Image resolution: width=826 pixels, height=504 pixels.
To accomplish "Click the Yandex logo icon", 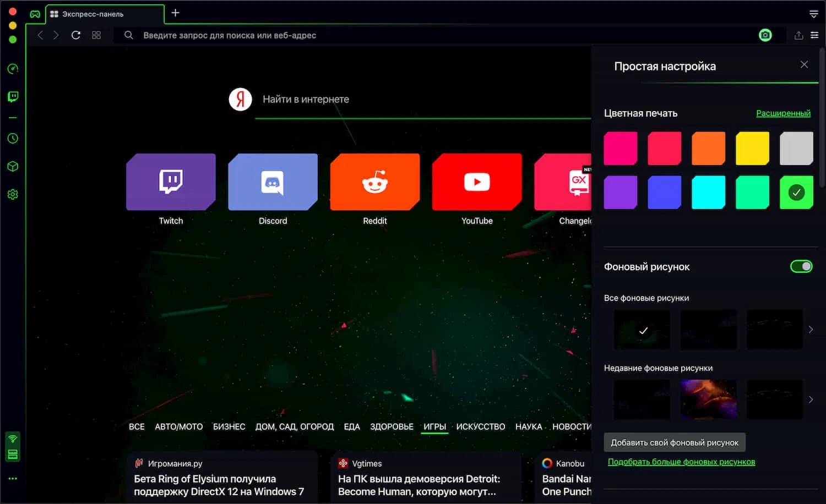I will coord(240,99).
